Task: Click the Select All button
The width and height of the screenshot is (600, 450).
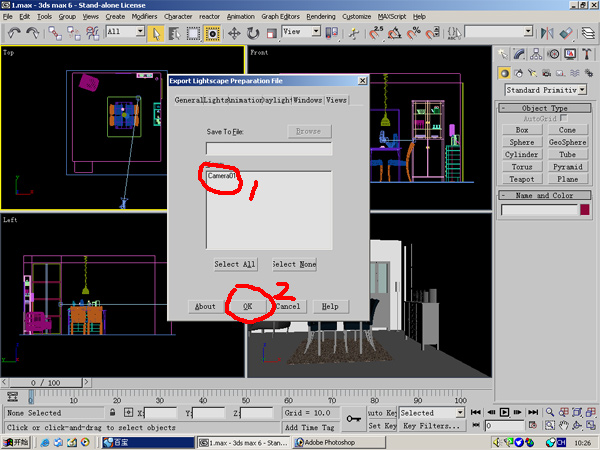Action: pyautogui.click(x=235, y=264)
